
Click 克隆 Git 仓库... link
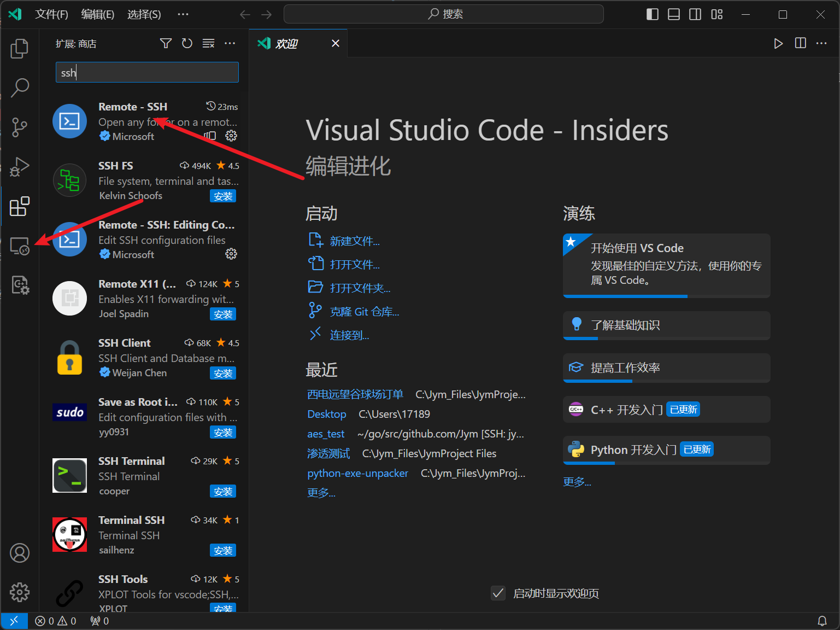pos(365,312)
